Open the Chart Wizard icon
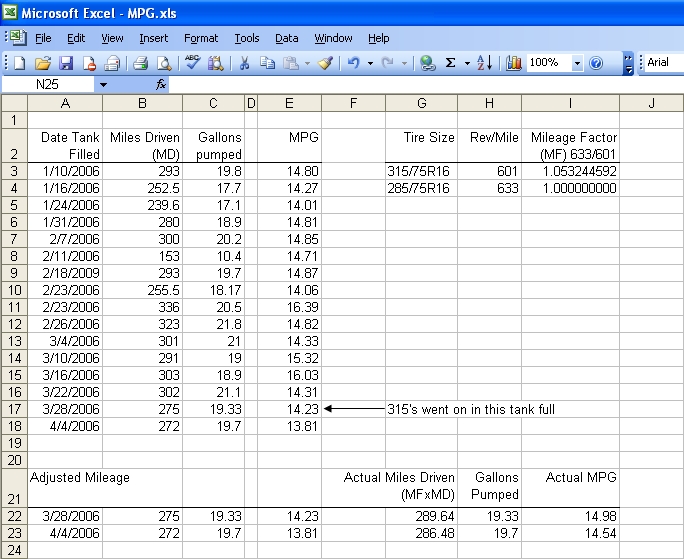Image resolution: width=684 pixels, height=559 pixels. (513, 63)
